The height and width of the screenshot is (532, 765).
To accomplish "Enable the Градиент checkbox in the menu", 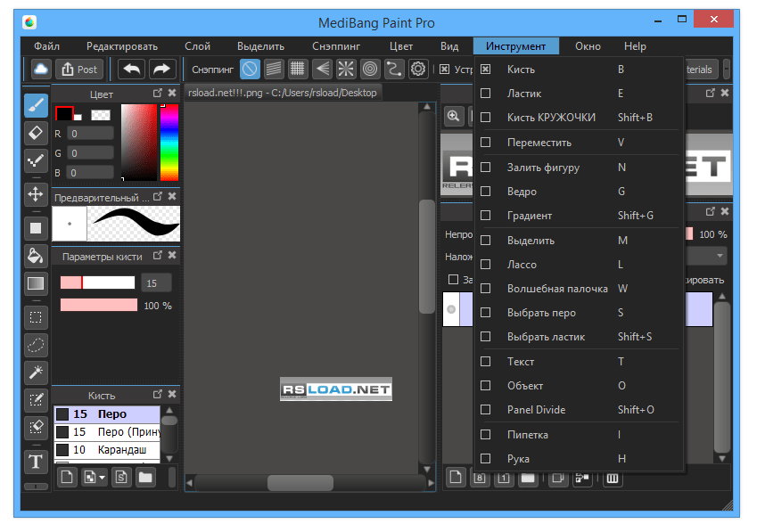I will (x=486, y=215).
